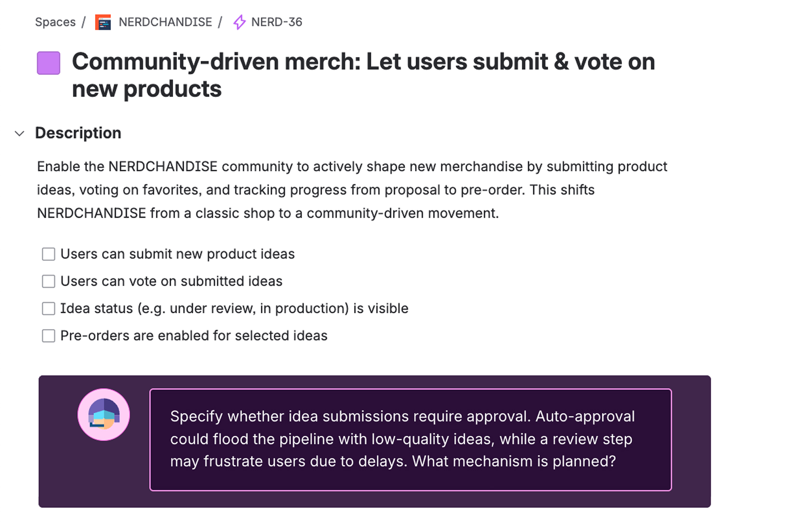The height and width of the screenshot is (528, 812).
Task: Click the pixel-art assistant avatar icon
Action: point(104,415)
